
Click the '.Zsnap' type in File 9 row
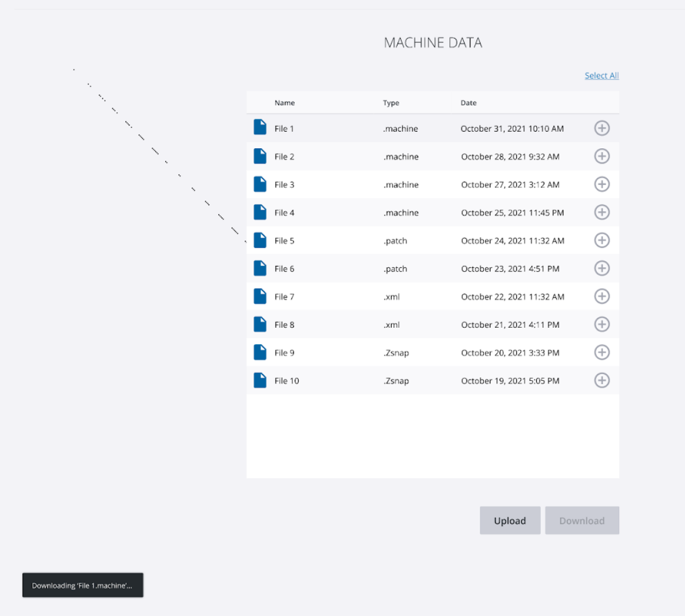tap(396, 353)
